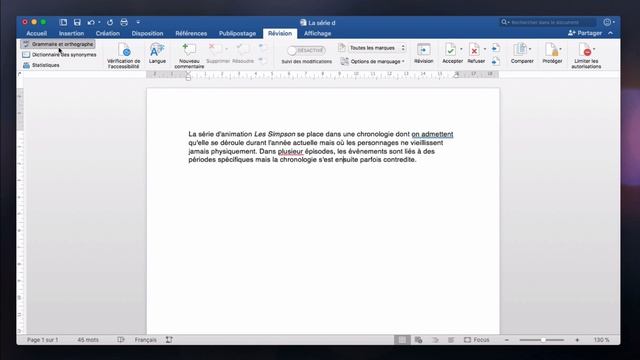The width and height of the screenshot is (640, 360).
Task: Click the misspelled word plusieur
Action: [291, 151]
